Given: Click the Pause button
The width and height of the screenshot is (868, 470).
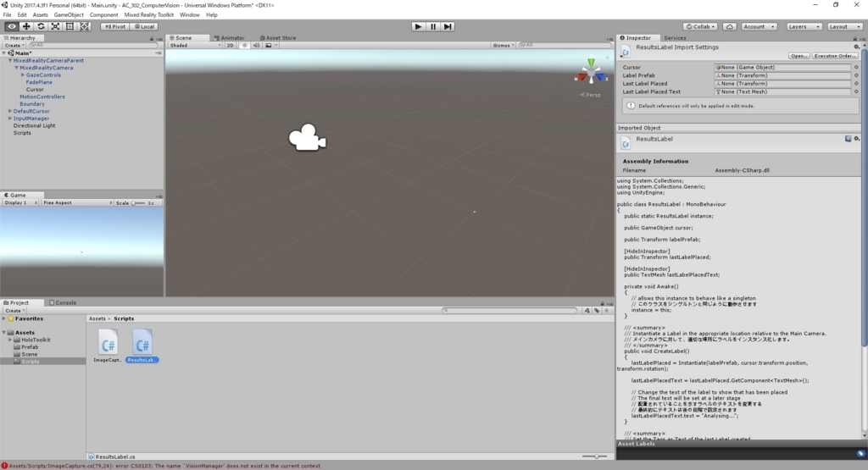Looking at the screenshot, I should 433,26.
